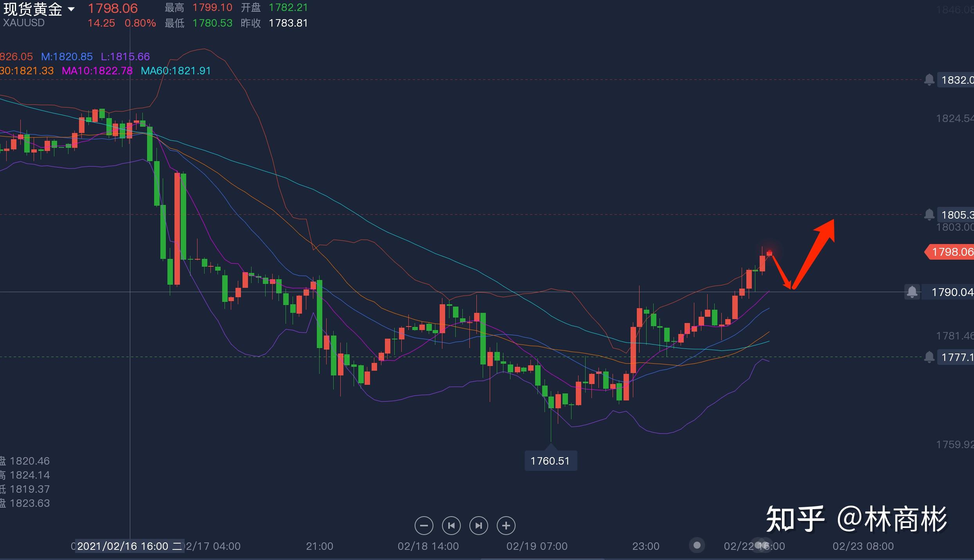This screenshot has width=974, height=560.
Task: Click the bell icon beside 1805 alert
Action: point(929,215)
